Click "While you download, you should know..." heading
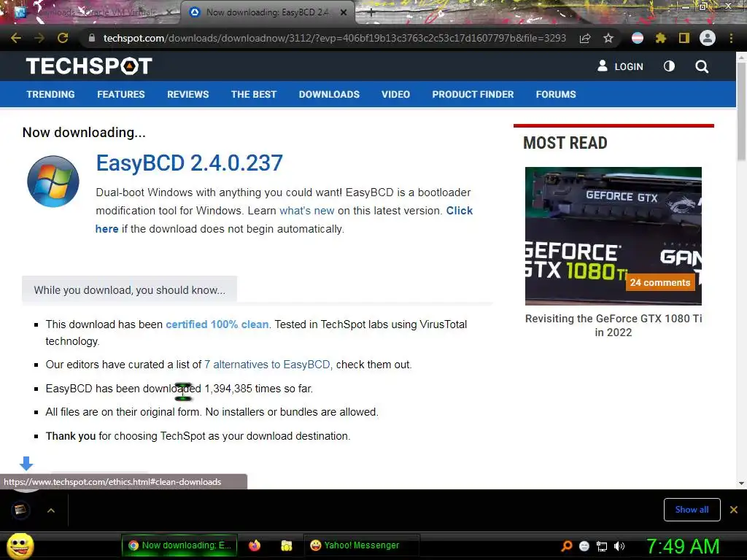 coord(130,290)
